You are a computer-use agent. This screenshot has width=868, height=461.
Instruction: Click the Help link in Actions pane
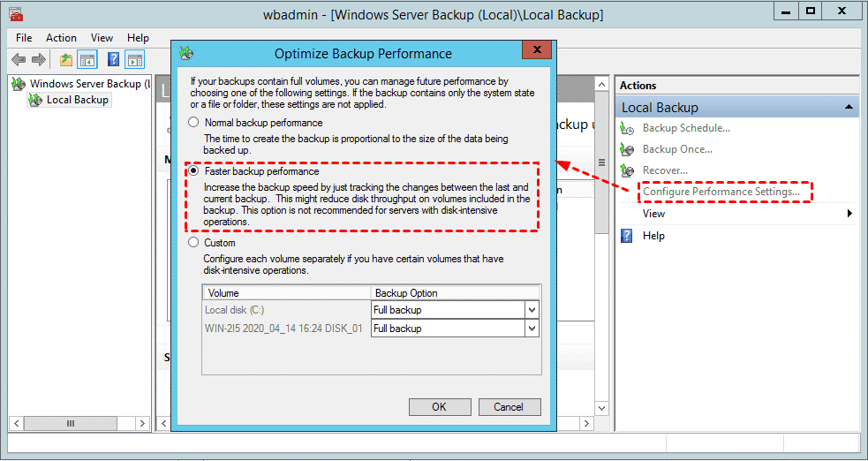[x=653, y=236]
